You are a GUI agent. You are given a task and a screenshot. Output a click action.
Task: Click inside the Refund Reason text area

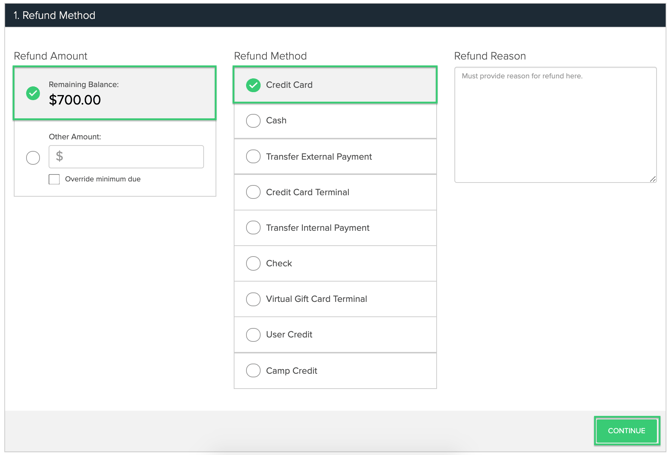[555, 125]
